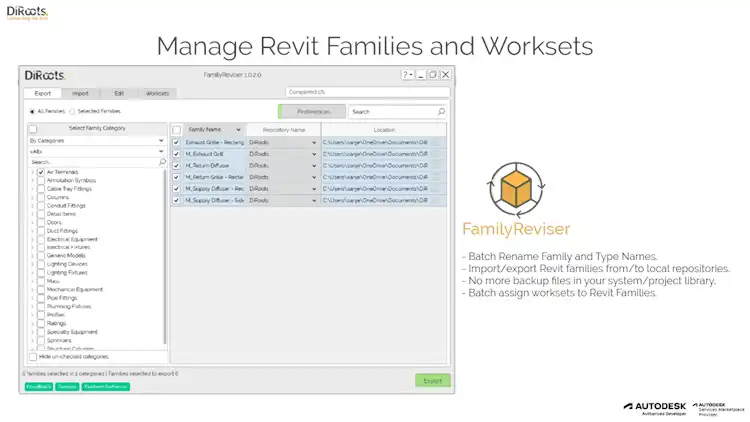Click the Autodesk Services Marketplace Provider badge

click(718, 409)
